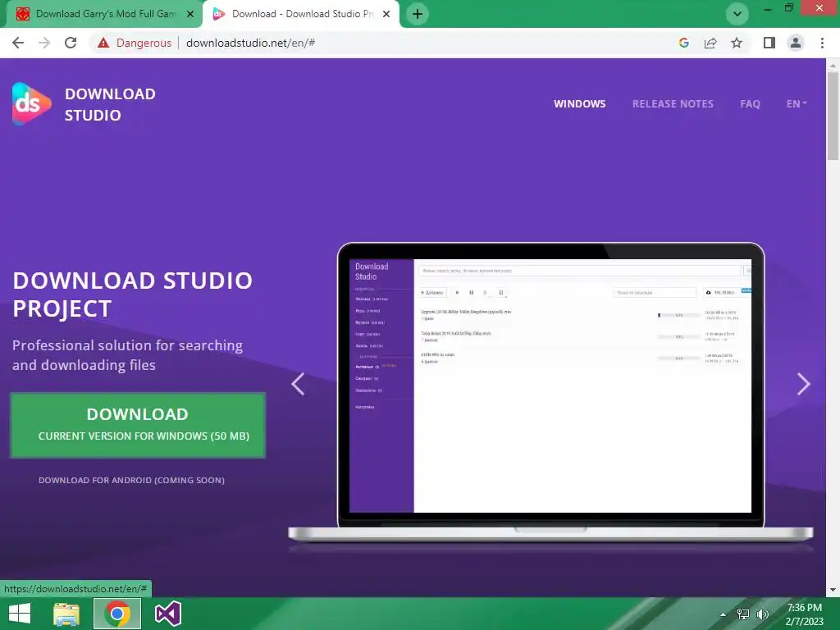The height and width of the screenshot is (630, 840).
Task: Open the EN language dropdown
Action: [796, 104]
